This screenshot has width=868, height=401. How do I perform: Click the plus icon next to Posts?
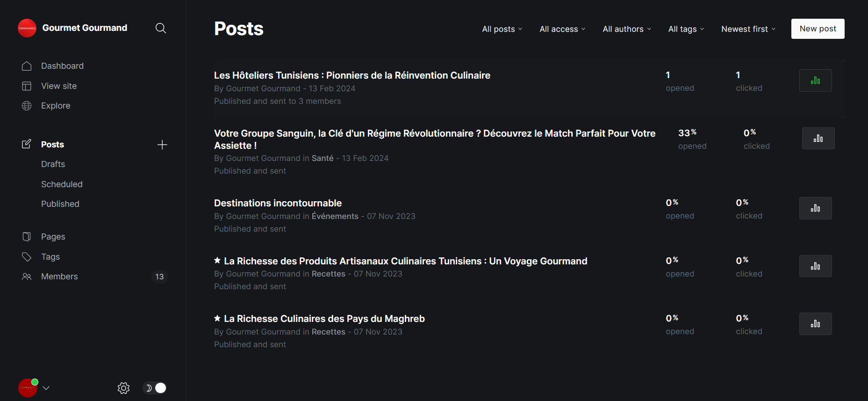(x=162, y=145)
